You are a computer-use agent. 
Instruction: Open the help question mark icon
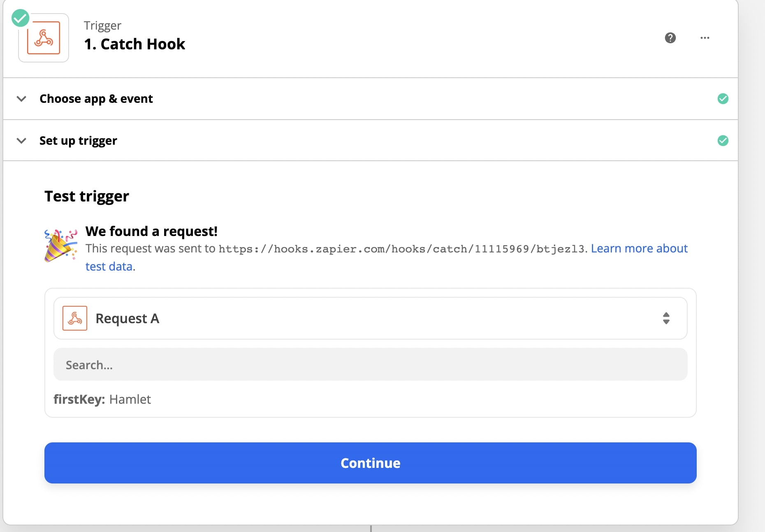click(x=670, y=38)
